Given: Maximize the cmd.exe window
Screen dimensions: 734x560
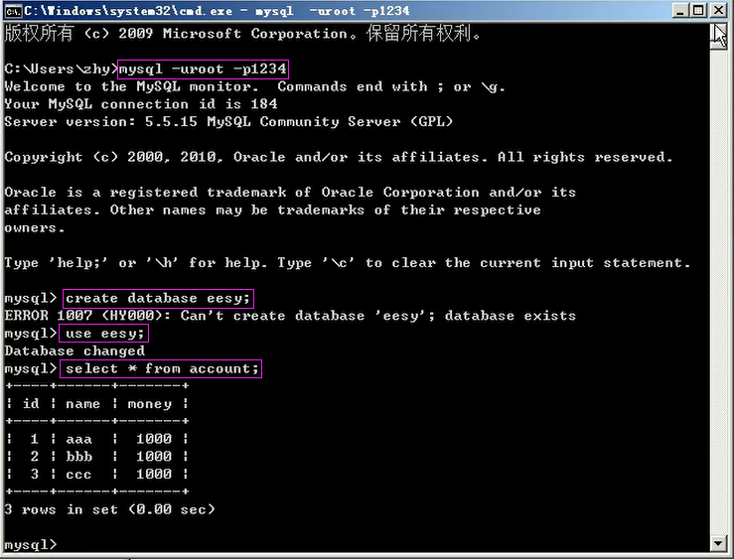Looking at the screenshot, I should click(699, 10).
